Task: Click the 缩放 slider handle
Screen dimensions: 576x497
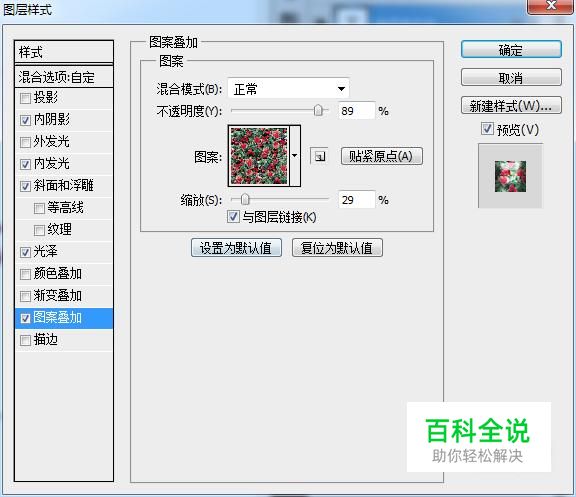Action: click(245, 199)
